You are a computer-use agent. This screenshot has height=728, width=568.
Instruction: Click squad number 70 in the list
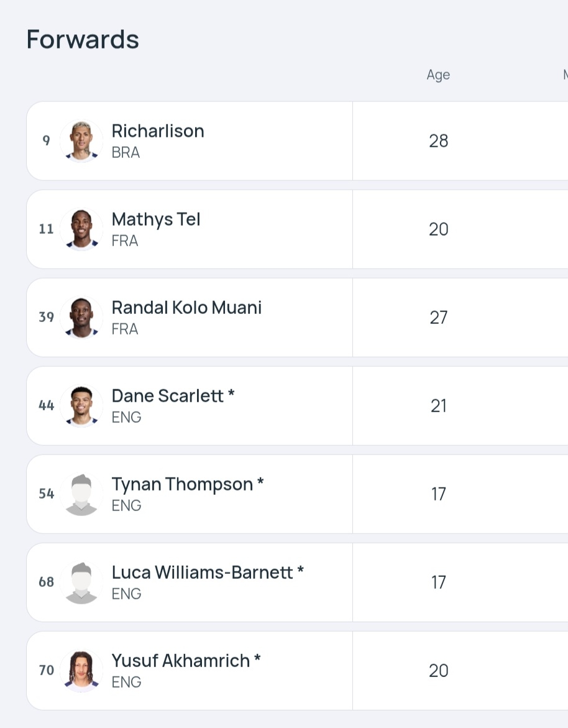pos(47,671)
